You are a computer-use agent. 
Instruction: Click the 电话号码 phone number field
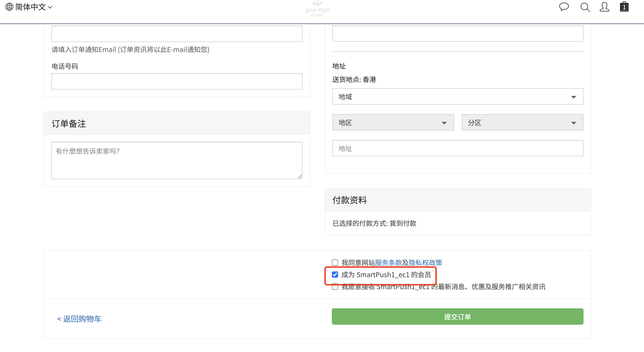tap(177, 81)
